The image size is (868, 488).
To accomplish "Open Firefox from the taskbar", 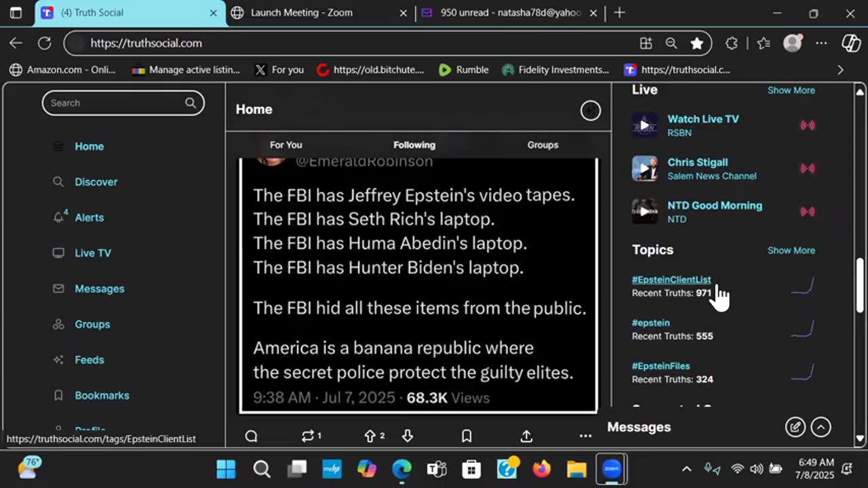I will pos(541,469).
